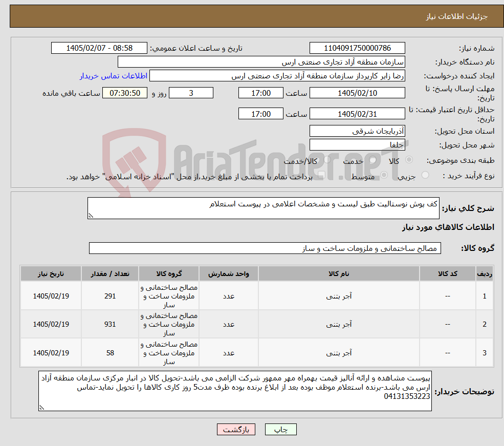
Task: Click the delivery province field آذربایجان شرقی
Action: (357, 131)
